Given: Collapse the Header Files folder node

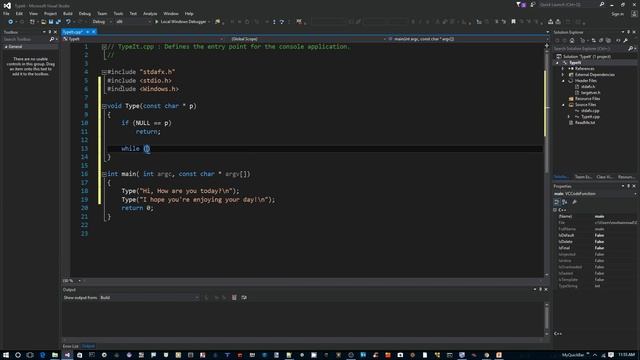Looking at the screenshot, I should [563, 81].
